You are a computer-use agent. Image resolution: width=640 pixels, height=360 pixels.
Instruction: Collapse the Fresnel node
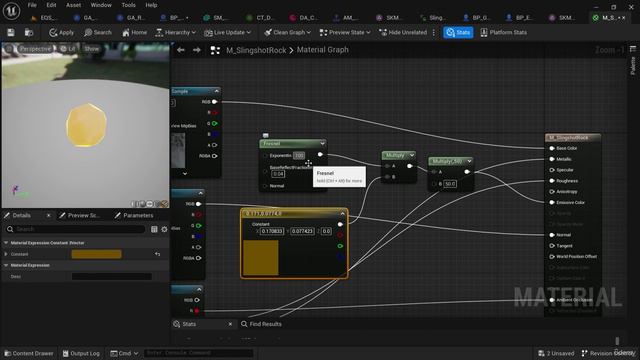point(322,143)
